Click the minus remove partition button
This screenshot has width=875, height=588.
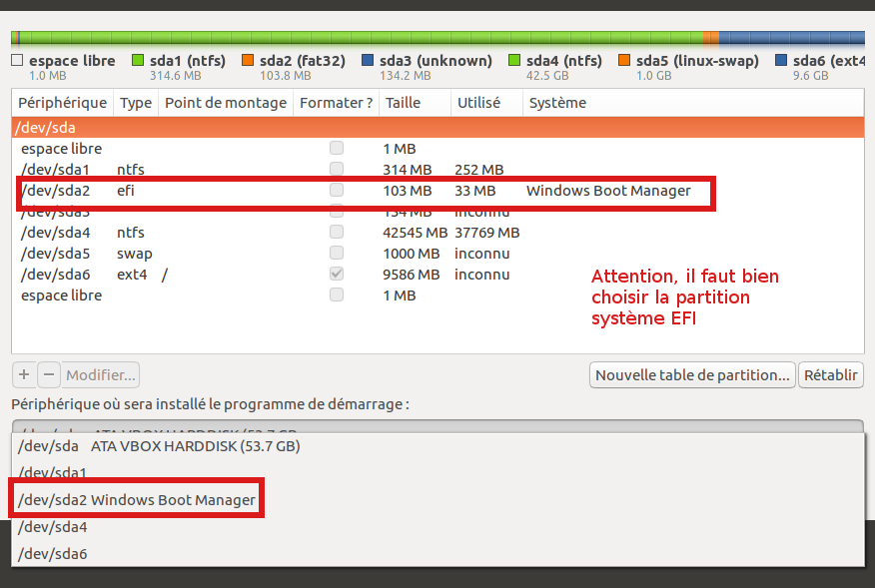(x=49, y=375)
